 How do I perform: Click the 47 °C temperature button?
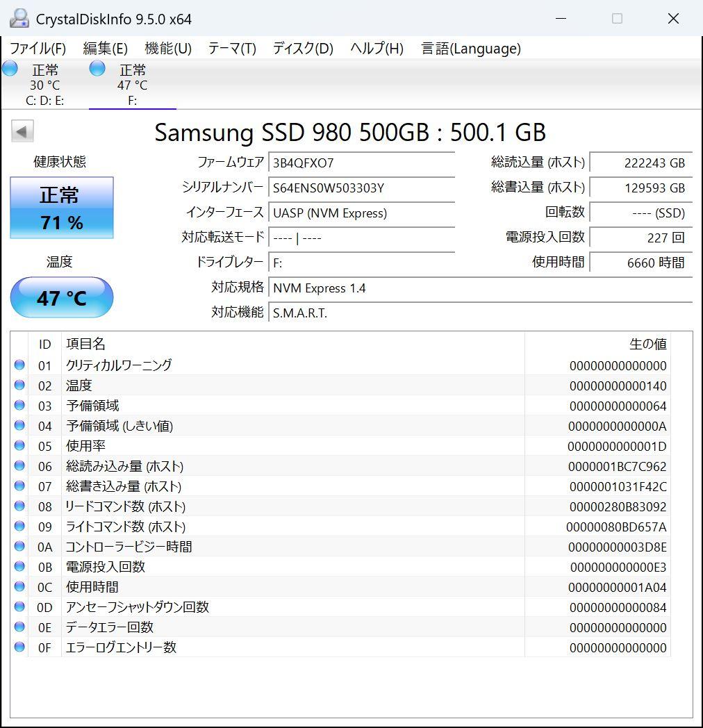(x=62, y=297)
